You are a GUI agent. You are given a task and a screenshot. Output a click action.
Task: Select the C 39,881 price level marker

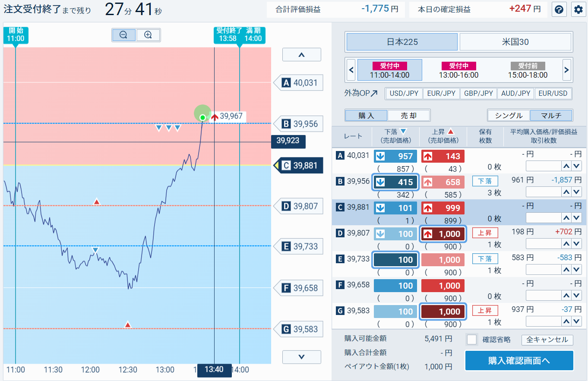299,165
